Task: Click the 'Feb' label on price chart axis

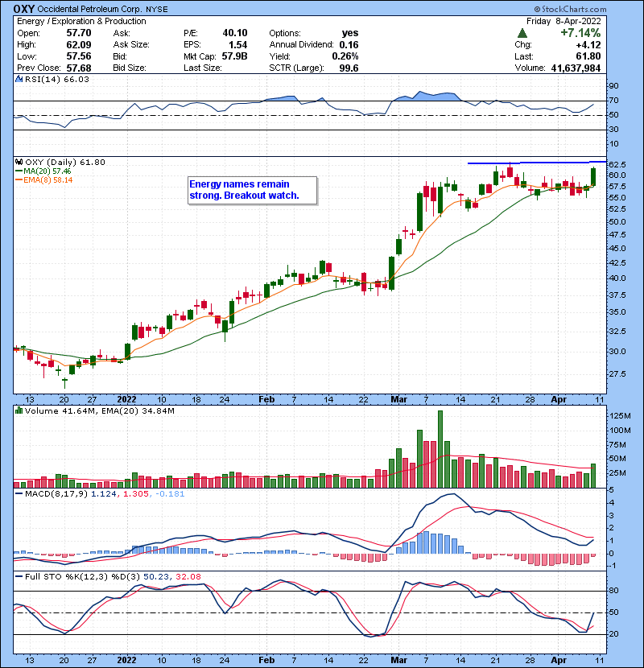Action: point(266,400)
